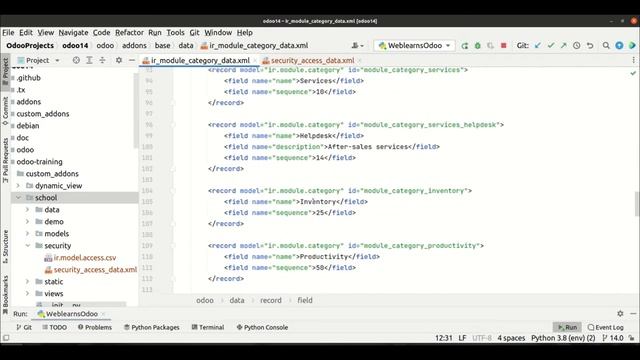Toggle tool window bars icon in status corner

6,338
